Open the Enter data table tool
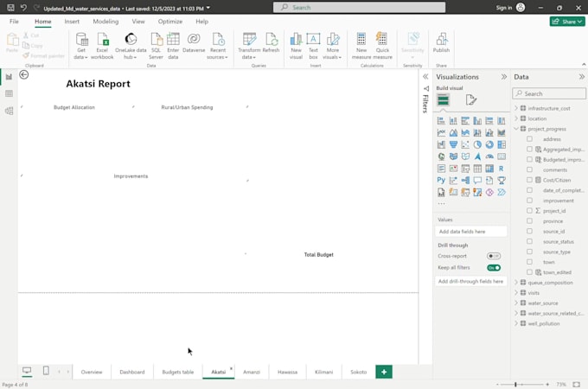 [x=173, y=45]
